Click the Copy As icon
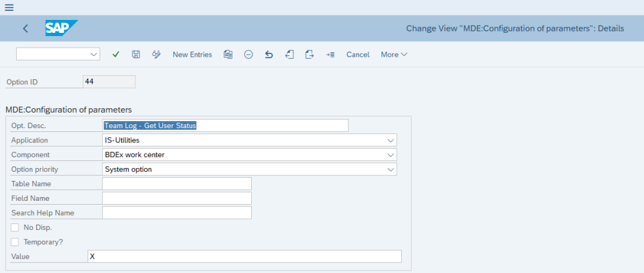 (228, 55)
